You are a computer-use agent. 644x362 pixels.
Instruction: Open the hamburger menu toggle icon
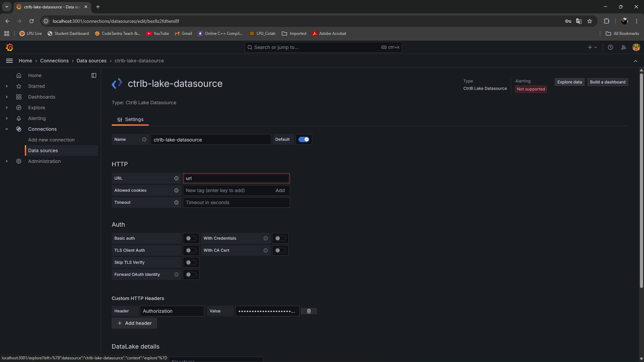click(9, 61)
